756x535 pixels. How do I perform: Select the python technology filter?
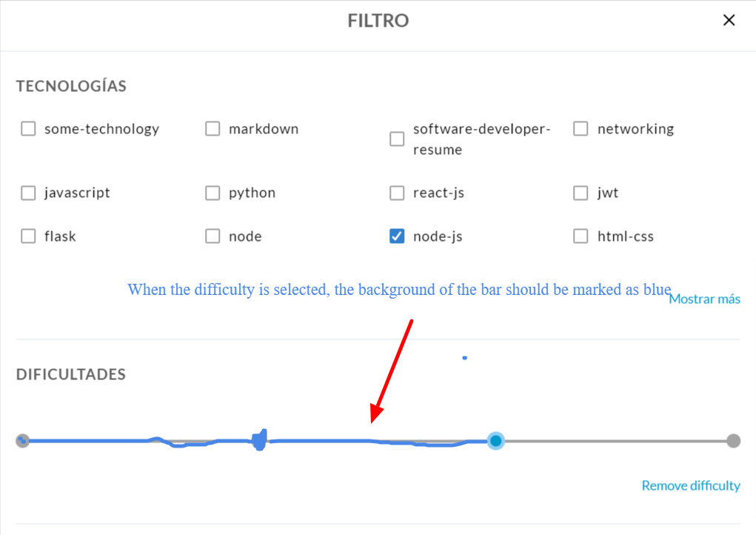tap(213, 193)
